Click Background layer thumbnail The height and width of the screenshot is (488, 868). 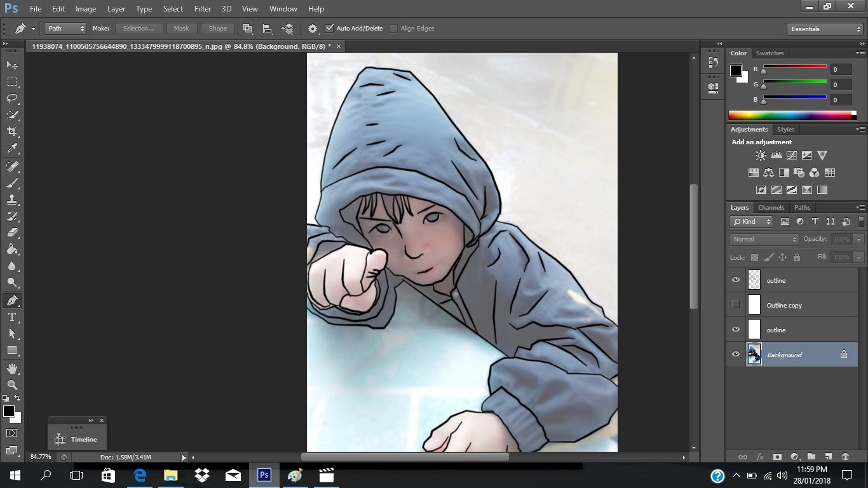tap(754, 355)
